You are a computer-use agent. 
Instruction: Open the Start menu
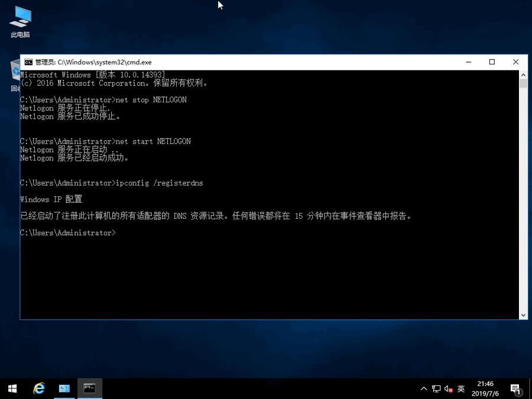[12, 388]
